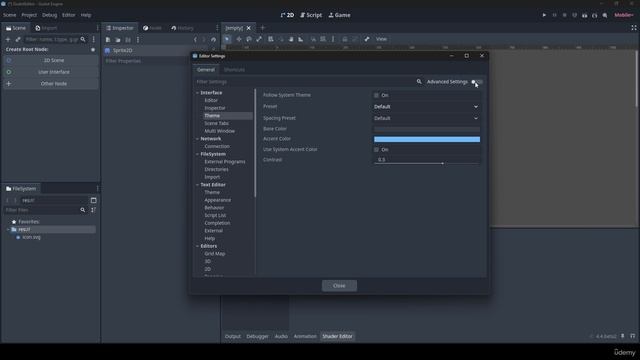
Task: Enable Follow System Theme checkbox
Action: tap(376, 95)
